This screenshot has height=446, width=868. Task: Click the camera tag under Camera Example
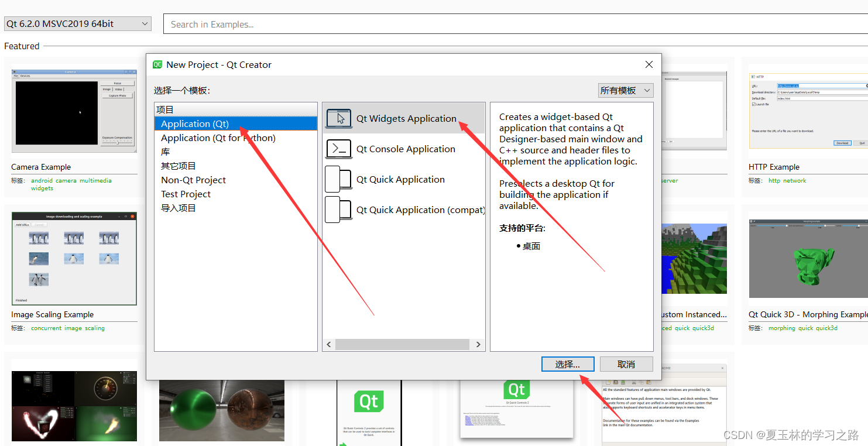point(66,181)
